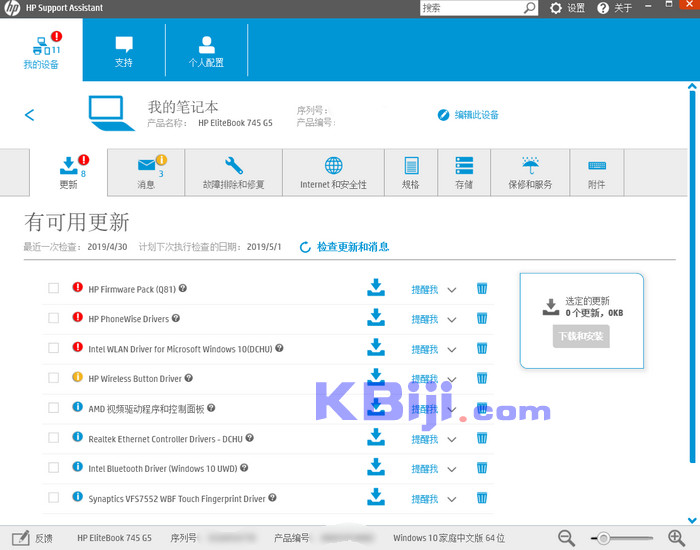Screen dimensions: 700x550
Task: Click the scroll down arrow
Action: pos(692,520)
